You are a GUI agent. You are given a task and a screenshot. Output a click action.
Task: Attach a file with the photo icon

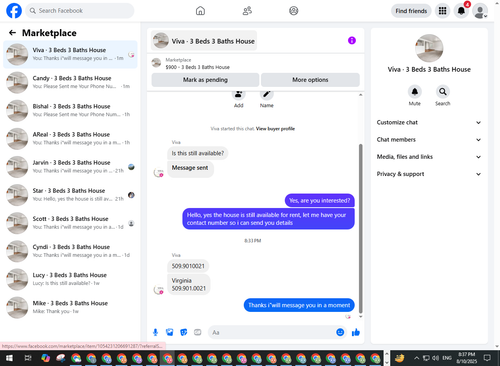click(x=170, y=332)
